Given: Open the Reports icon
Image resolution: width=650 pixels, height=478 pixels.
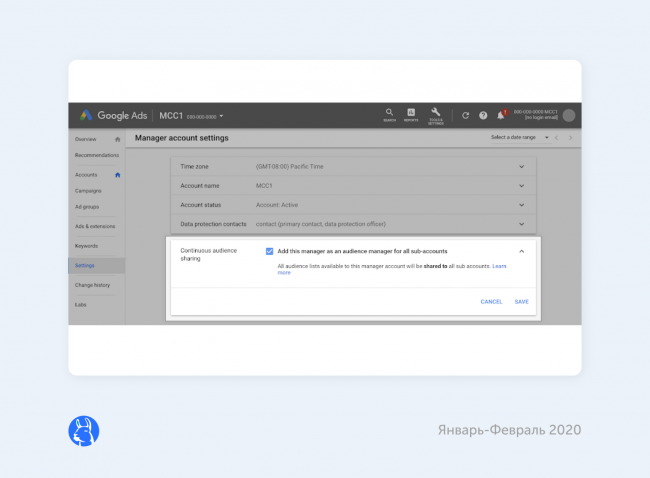Looking at the screenshot, I should (411, 114).
